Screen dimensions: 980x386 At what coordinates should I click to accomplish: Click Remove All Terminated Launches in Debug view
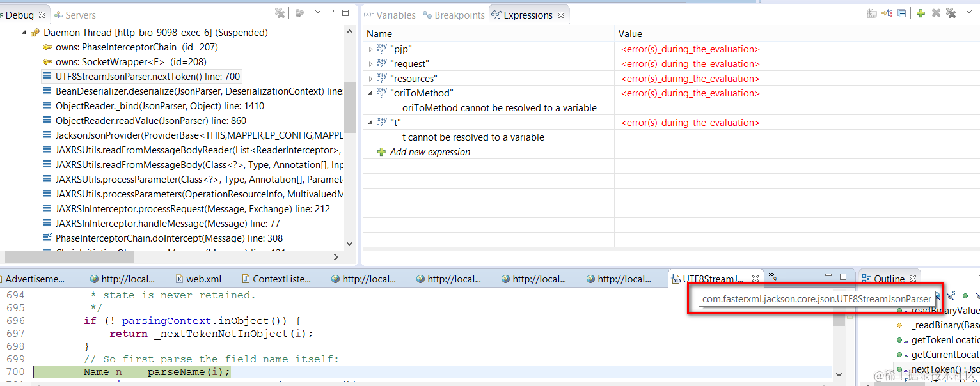(280, 13)
